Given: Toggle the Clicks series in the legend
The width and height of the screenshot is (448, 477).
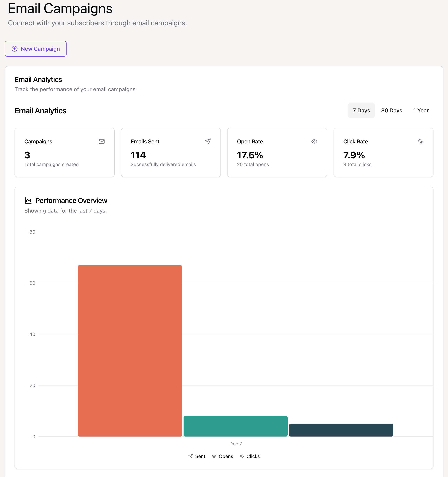Looking at the screenshot, I should (253, 456).
